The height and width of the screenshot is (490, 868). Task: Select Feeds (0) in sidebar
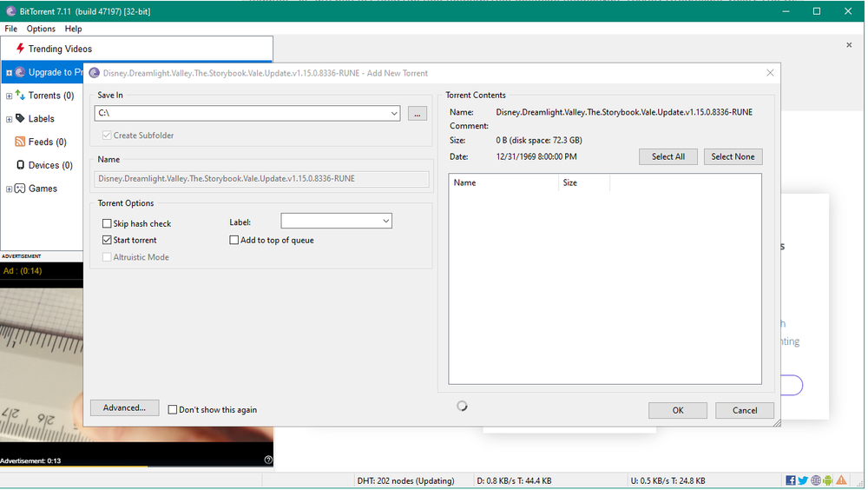48,142
